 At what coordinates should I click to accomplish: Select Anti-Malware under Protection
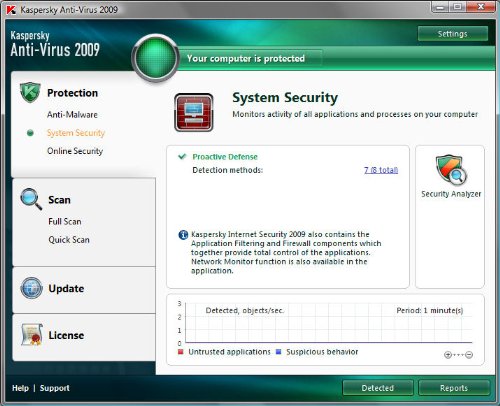tap(72, 115)
